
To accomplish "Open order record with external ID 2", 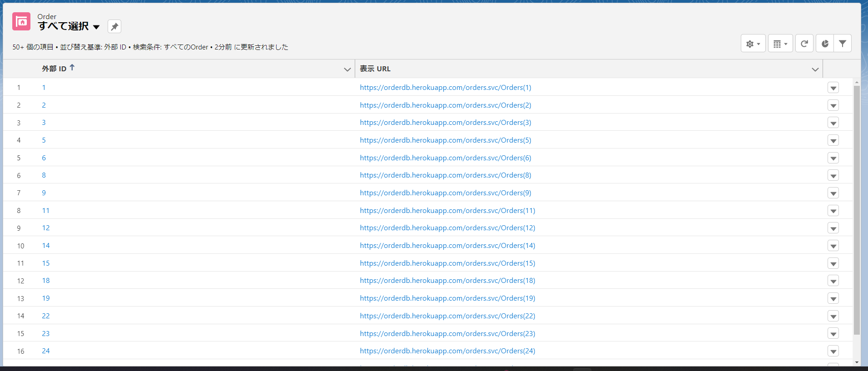I will point(44,105).
